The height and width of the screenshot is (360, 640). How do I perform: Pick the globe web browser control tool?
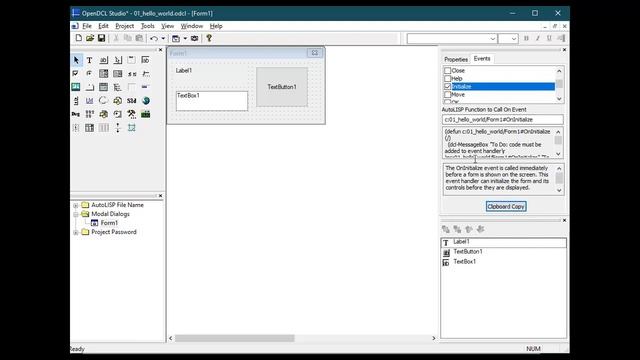point(146,100)
